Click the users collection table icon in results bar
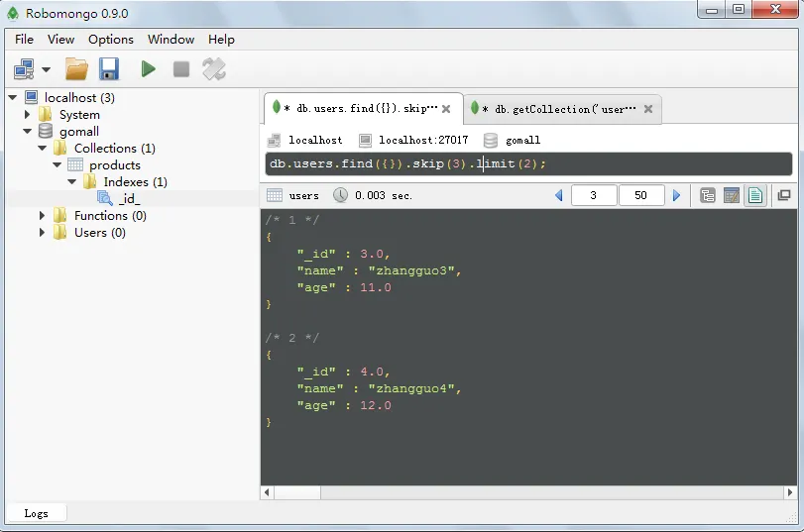 [x=275, y=195]
